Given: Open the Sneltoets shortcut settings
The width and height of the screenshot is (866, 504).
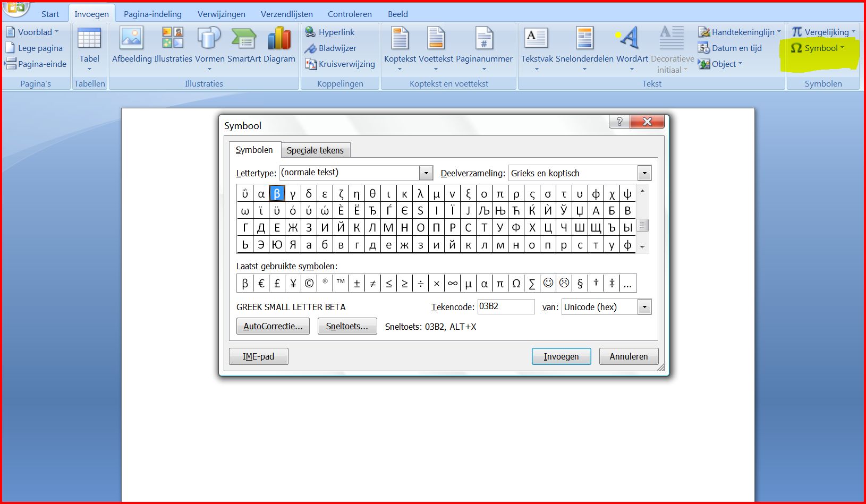Looking at the screenshot, I should 347,326.
